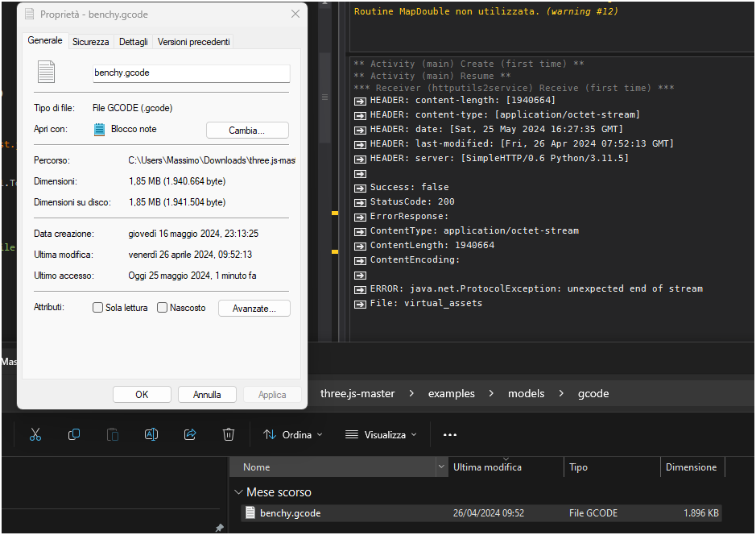Expand the Nome column filter arrow

[441, 467]
